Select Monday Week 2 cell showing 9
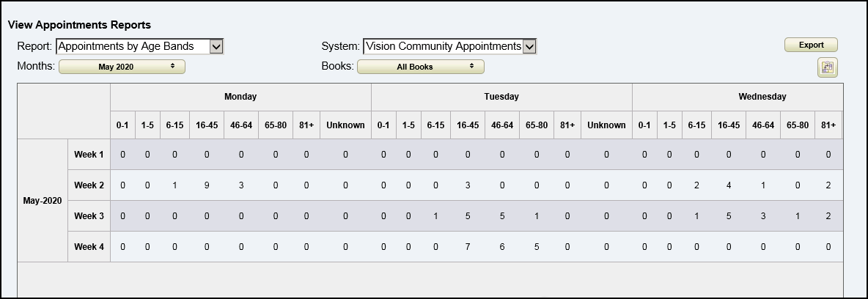868x299 pixels. [206, 185]
